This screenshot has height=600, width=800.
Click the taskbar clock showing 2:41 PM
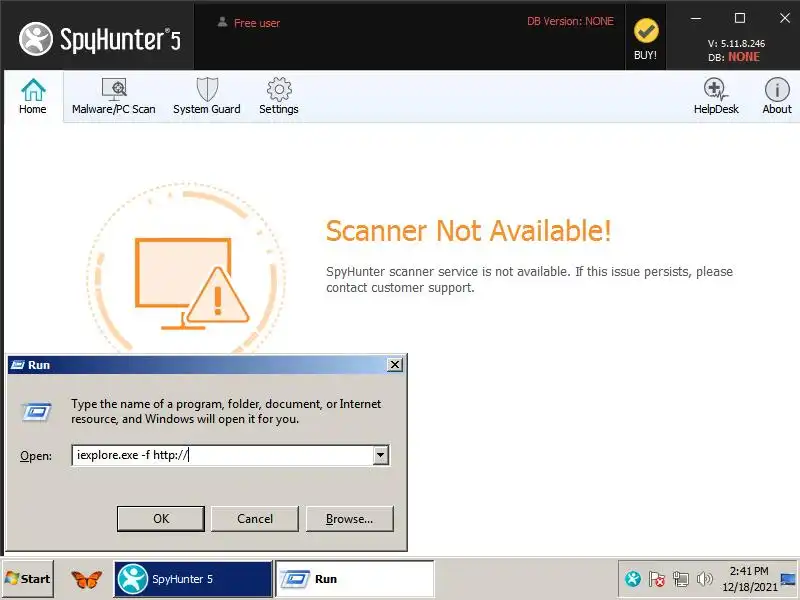coord(749,579)
